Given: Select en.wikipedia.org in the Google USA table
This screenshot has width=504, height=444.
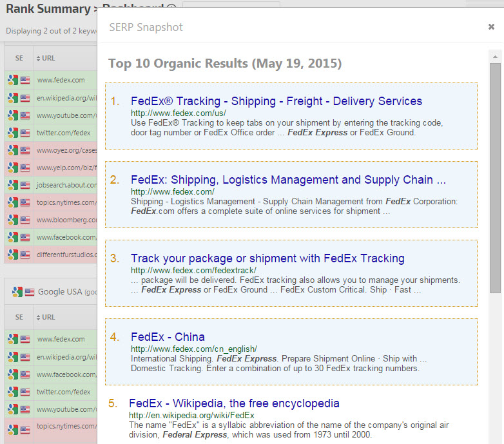Looking at the screenshot, I should (66, 357).
